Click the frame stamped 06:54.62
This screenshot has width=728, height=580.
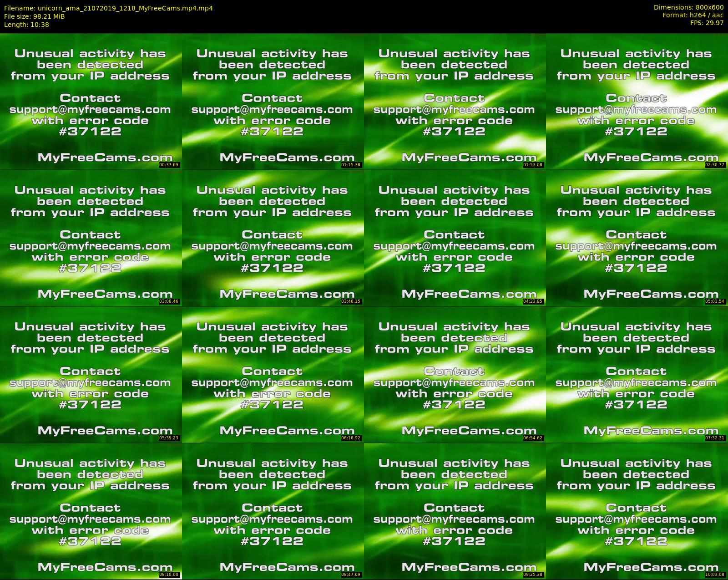[455, 375]
